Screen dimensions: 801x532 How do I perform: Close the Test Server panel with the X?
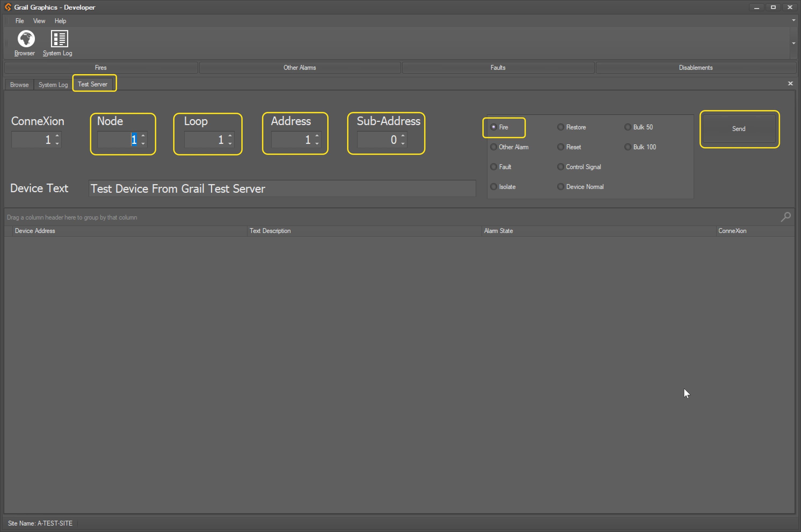coord(790,83)
